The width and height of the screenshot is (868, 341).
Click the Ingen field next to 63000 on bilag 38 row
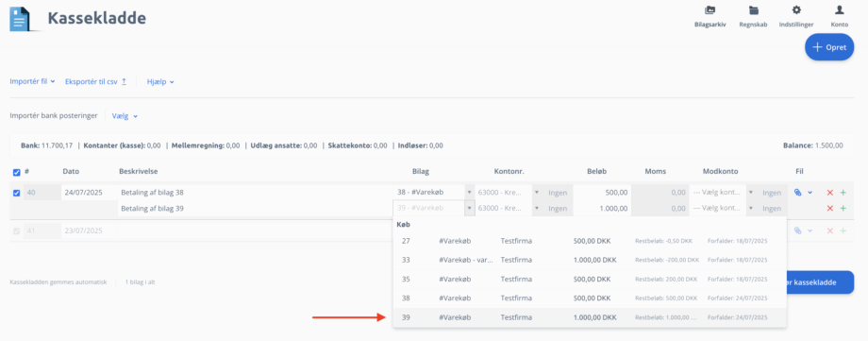point(558,193)
